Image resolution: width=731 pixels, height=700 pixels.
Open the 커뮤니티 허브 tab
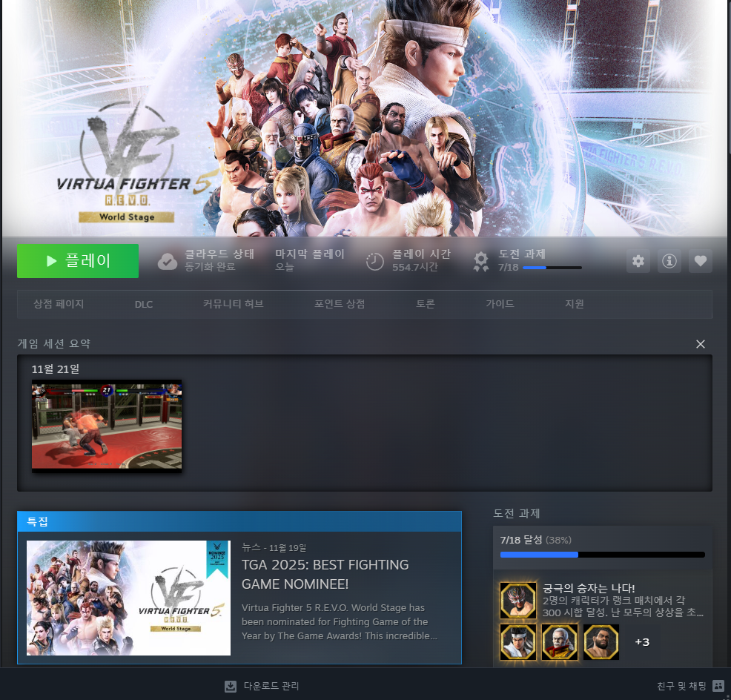click(x=232, y=304)
